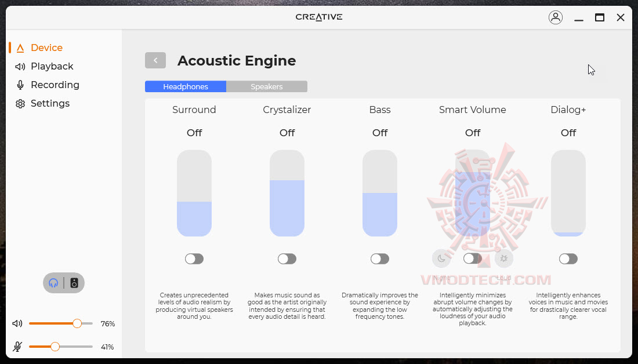Viewport: 638px width, 364px height.
Task: Click the Crystalizer level bar
Action: tap(287, 193)
